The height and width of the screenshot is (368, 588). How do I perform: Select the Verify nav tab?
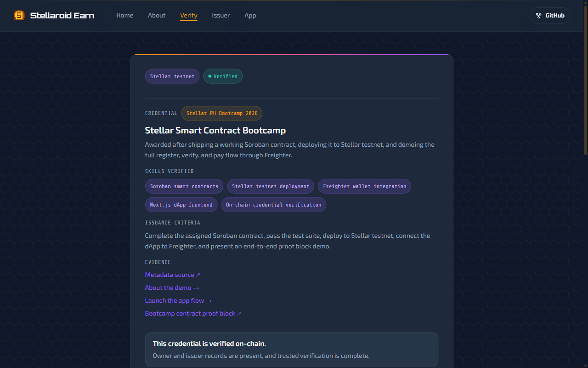coord(189,15)
